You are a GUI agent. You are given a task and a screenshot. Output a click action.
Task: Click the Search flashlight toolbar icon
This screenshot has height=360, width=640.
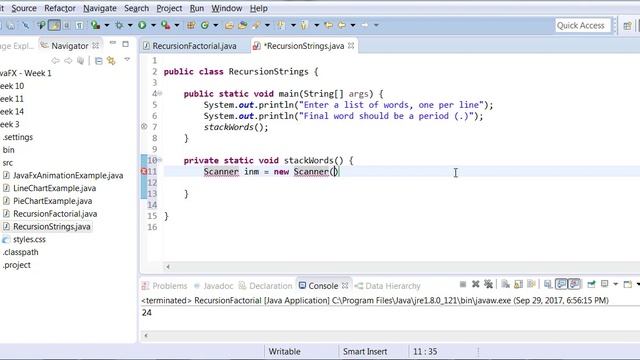point(256,25)
